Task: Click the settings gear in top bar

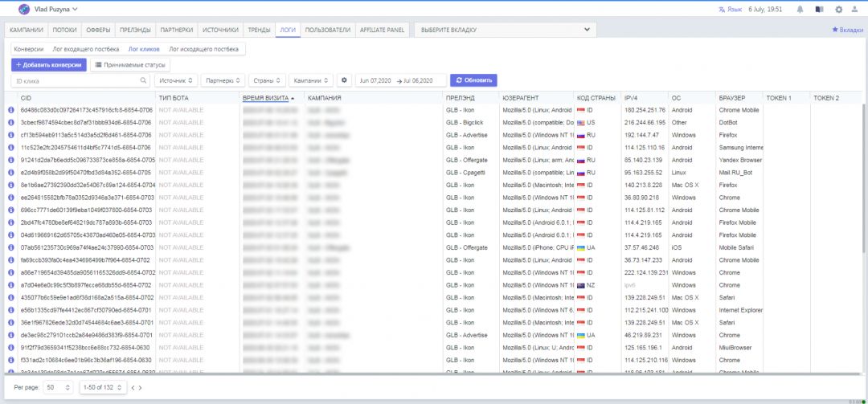Action: [x=838, y=10]
